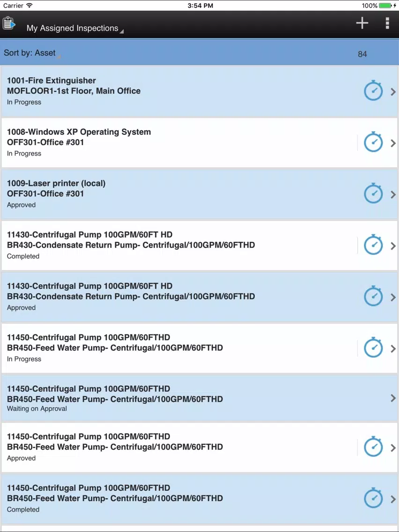Expand chevron on In Progress 11450 row

pos(393,349)
